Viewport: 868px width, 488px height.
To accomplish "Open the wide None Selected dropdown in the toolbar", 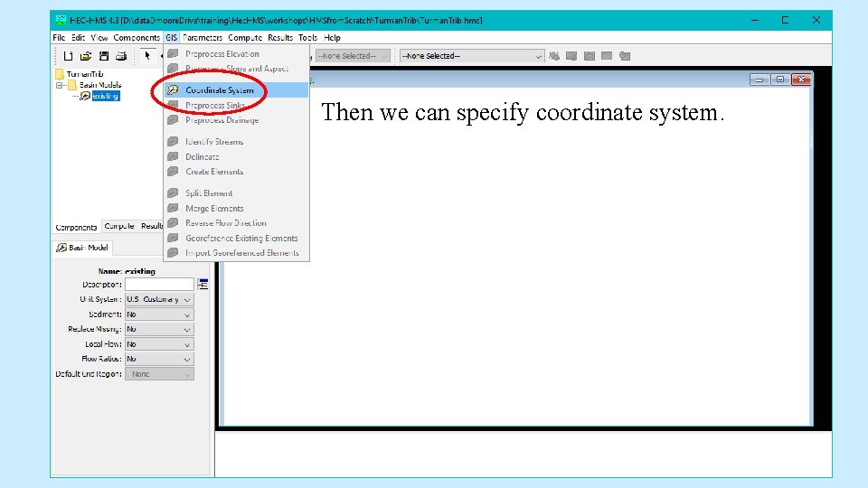I will (x=472, y=56).
